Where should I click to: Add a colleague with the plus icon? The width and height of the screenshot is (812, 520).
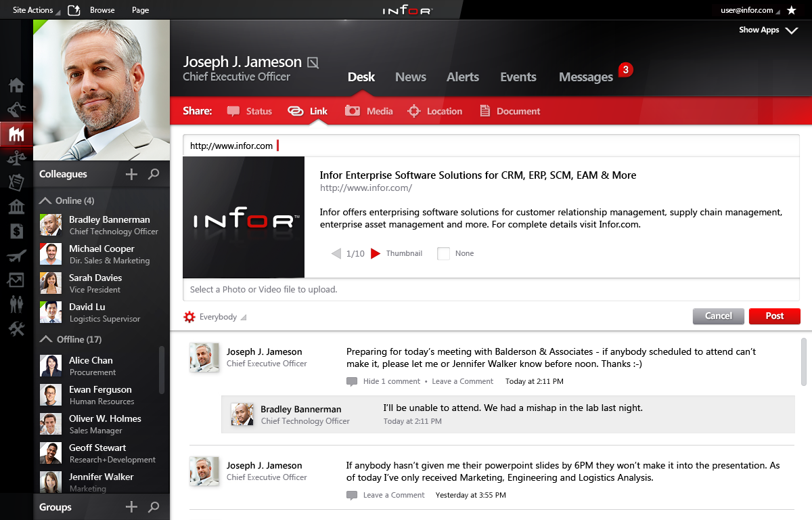click(x=131, y=175)
